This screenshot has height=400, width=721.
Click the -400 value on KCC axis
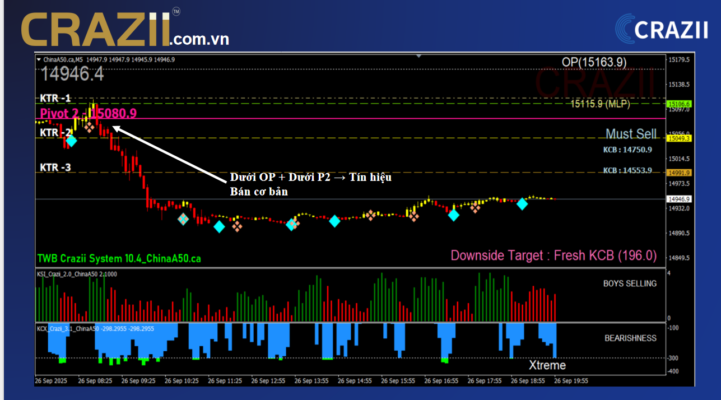click(x=673, y=371)
